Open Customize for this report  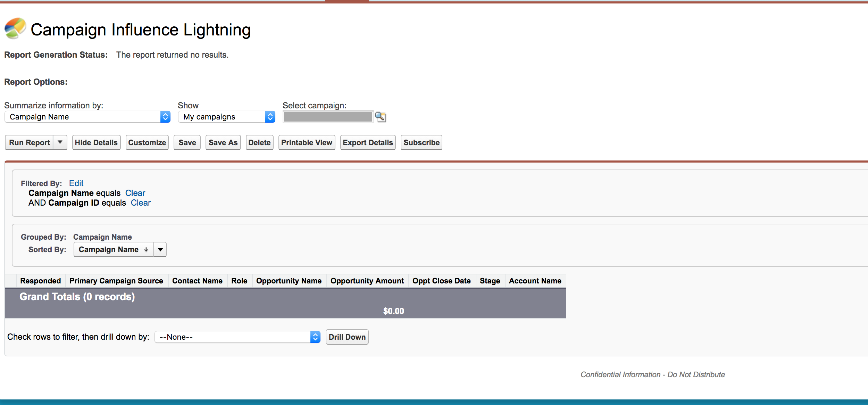coord(147,142)
